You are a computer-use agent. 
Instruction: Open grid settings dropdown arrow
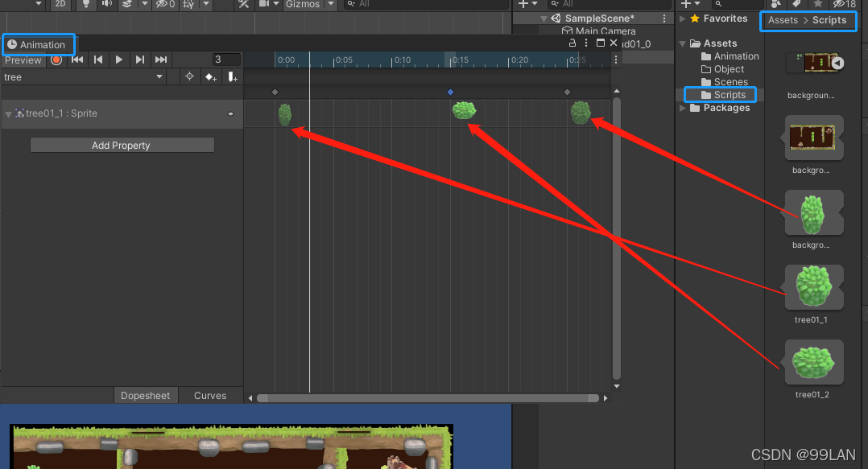(206, 4)
